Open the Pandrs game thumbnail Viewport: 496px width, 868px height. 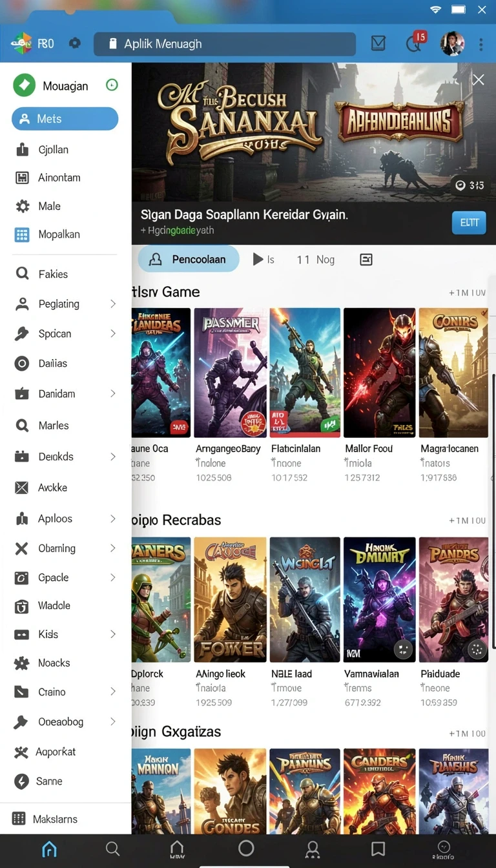click(x=453, y=599)
